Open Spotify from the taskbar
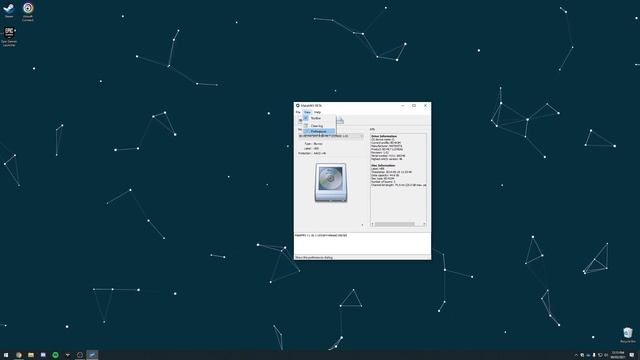This screenshot has height=360, width=640. coord(56,355)
